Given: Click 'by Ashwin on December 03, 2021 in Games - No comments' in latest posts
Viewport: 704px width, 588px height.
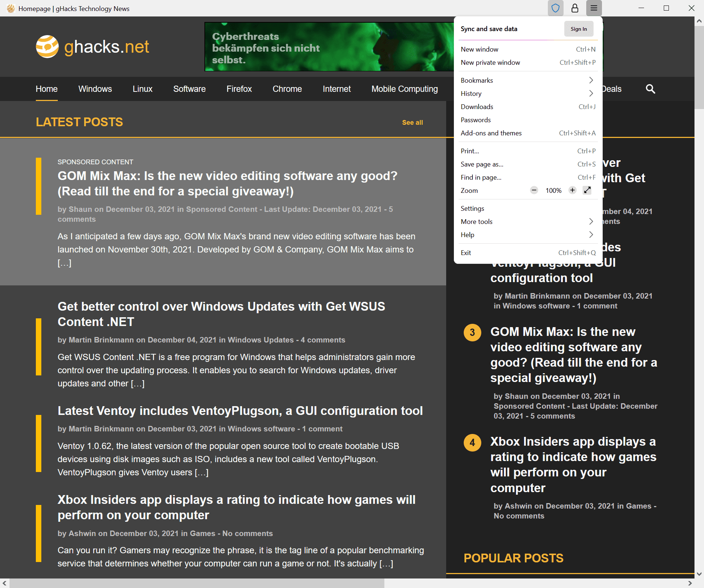Looking at the screenshot, I should pyautogui.click(x=165, y=533).
